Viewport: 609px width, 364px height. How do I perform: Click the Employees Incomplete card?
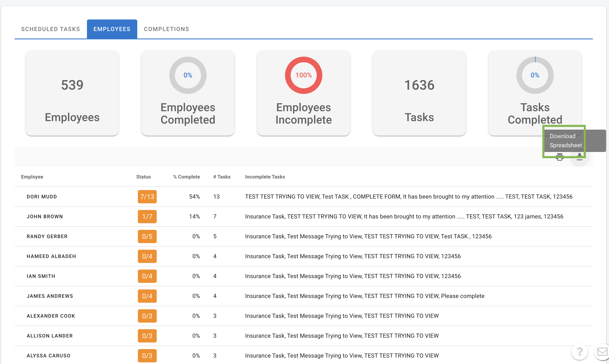pos(303,93)
